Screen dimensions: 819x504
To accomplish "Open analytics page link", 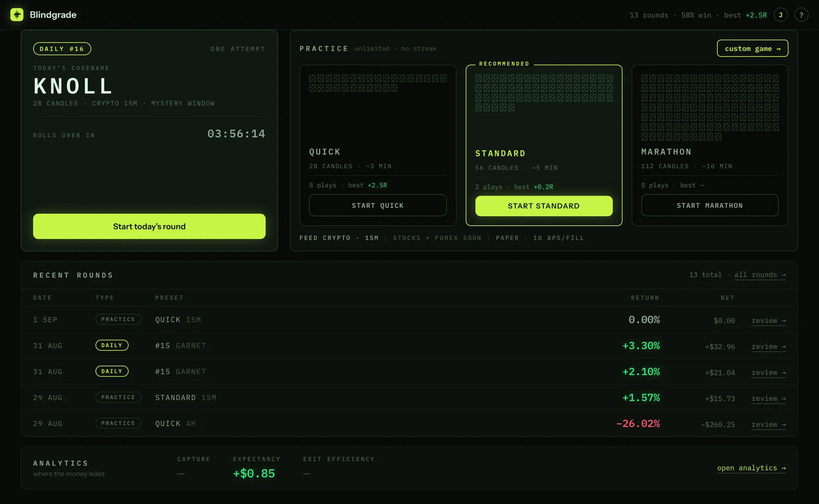I will pyautogui.click(x=751, y=468).
